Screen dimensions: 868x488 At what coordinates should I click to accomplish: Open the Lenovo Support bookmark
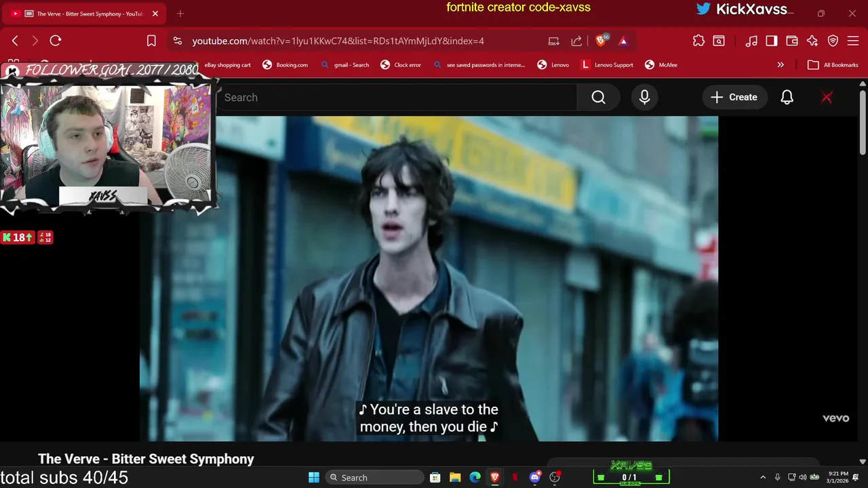pyautogui.click(x=607, y=65)
